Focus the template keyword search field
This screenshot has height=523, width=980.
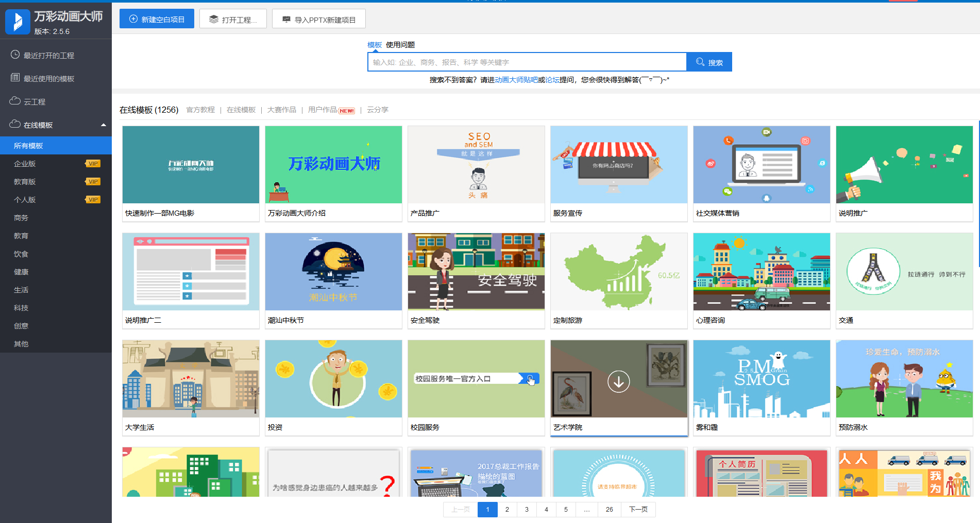click(x=527, y=62)
